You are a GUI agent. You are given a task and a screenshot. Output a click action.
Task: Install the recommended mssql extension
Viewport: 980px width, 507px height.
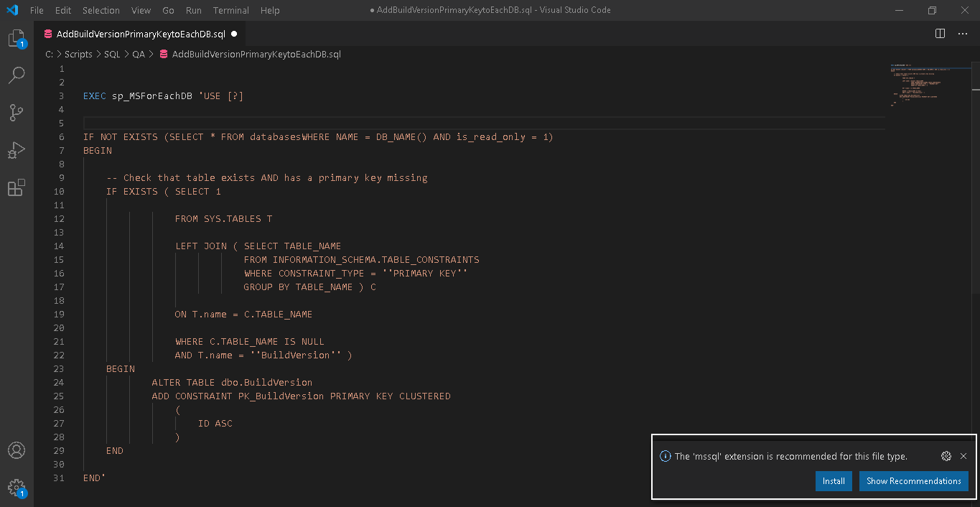(834, 481)
